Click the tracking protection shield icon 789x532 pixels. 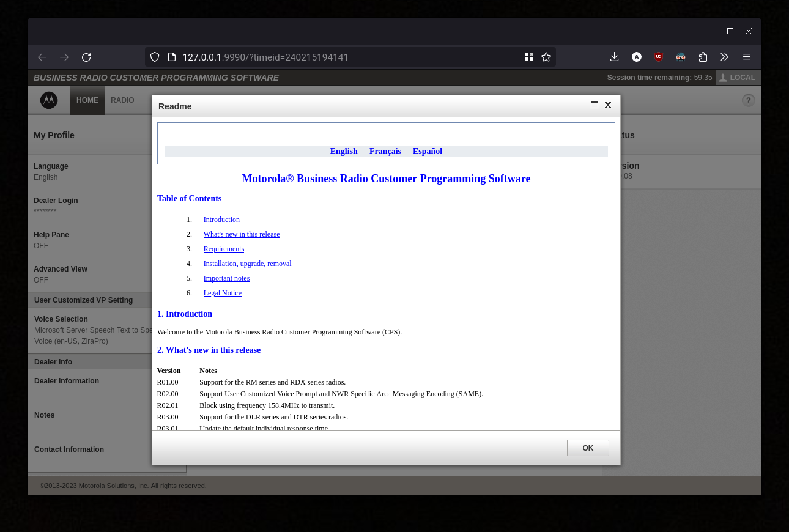[x=154, y=57]
